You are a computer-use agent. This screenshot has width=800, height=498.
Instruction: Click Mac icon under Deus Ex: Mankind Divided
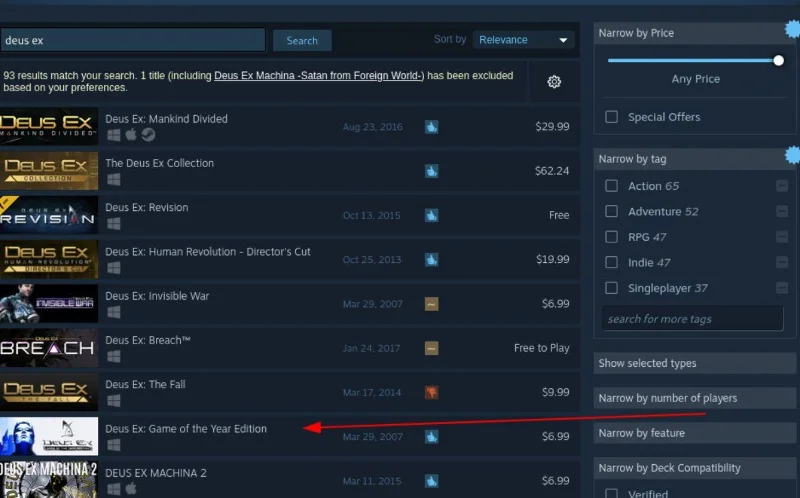pyautogui.click(x=131, y=134)
